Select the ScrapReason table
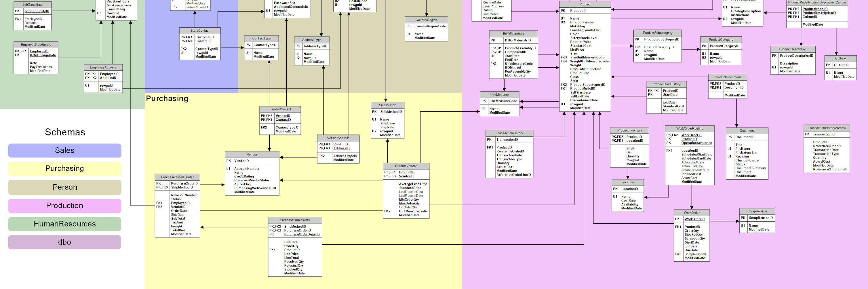Image resolution: width=868 pixels, height=289 pixels. (x=757, y=211)
